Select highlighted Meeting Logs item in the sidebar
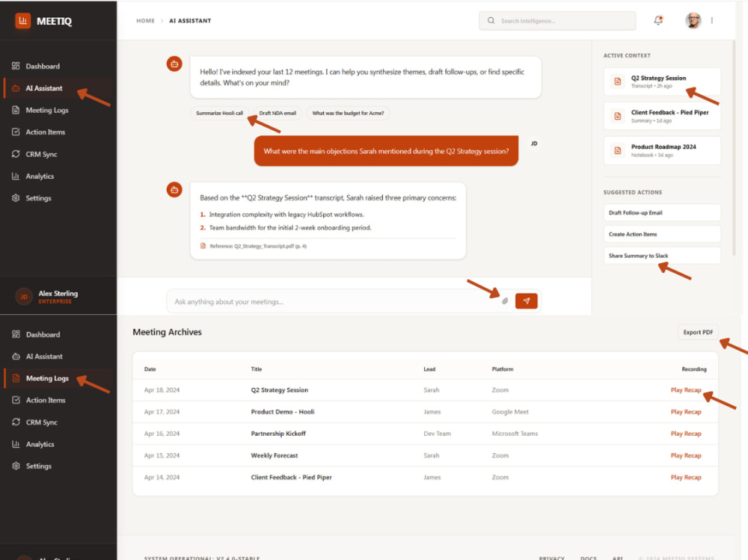The image size is (748, 560). tap(58, 378)
